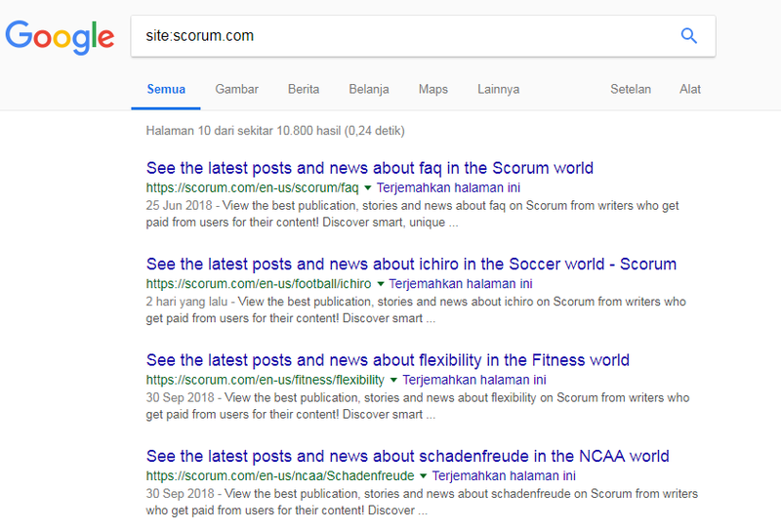Focus the search box containing site:scorum.com
The width and height of the screenshot is (781, 532).
click(x=423, y=36)
